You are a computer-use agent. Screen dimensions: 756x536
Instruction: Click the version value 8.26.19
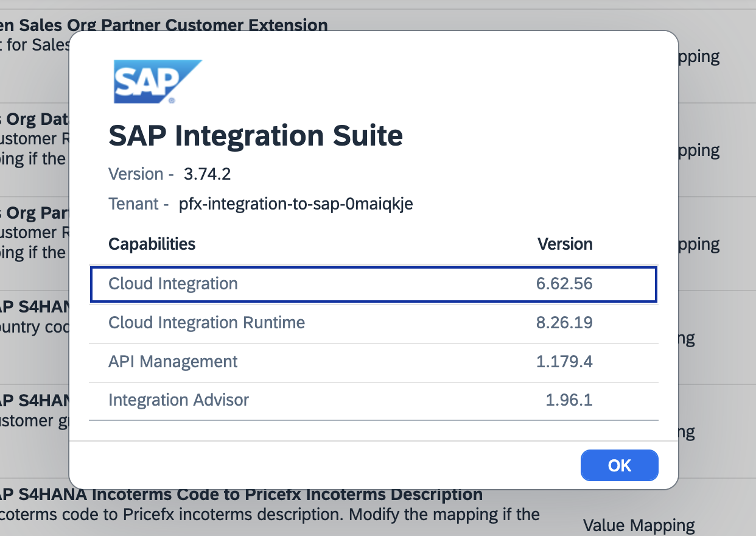(x=564, y=322)
